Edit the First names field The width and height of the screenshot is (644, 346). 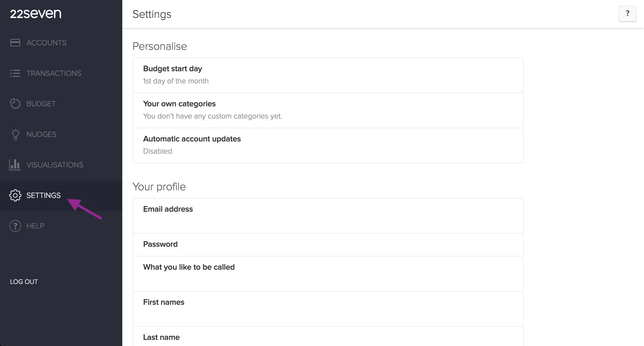[328, 309]
